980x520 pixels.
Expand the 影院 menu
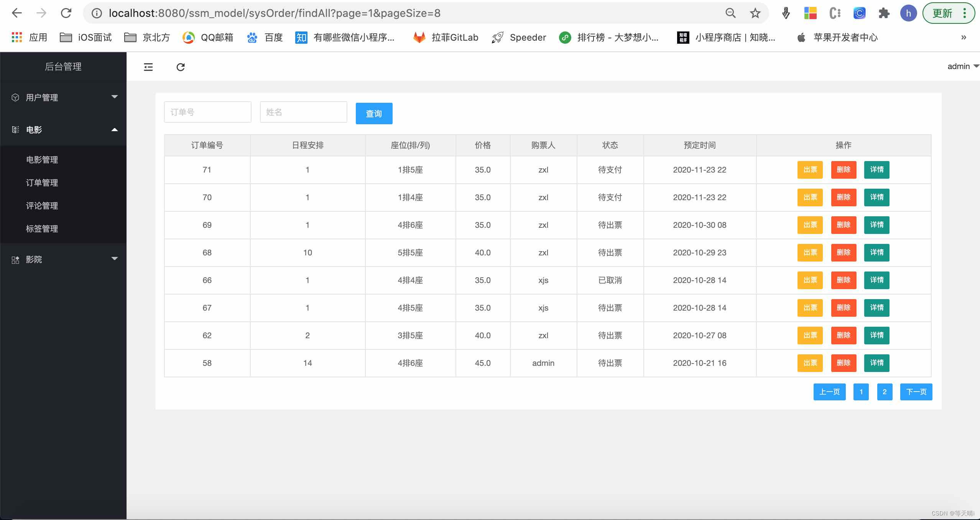[x=114, y=258]
